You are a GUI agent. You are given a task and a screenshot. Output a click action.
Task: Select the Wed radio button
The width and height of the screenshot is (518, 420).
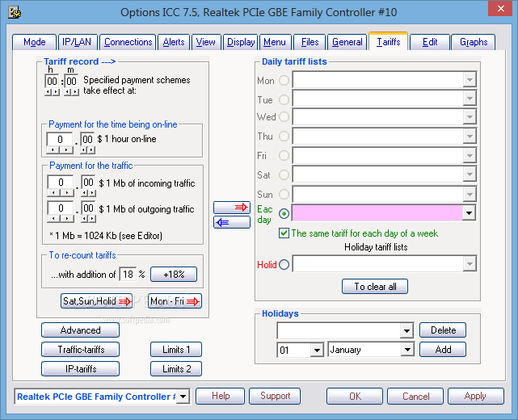[284, 116]
